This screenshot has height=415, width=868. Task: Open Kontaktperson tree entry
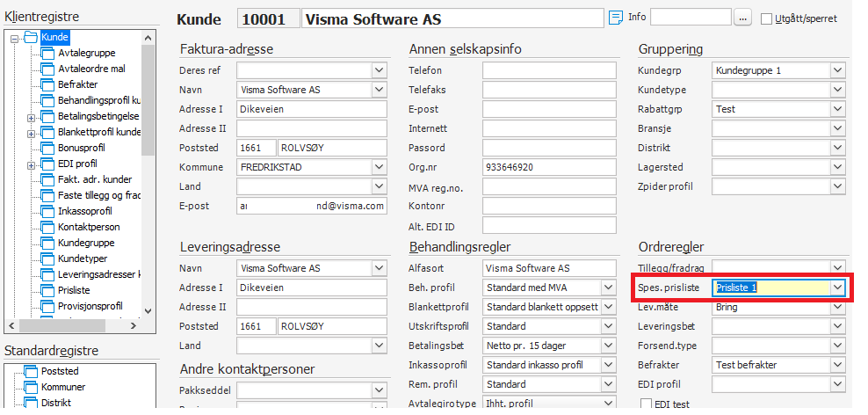coord(89,227)
